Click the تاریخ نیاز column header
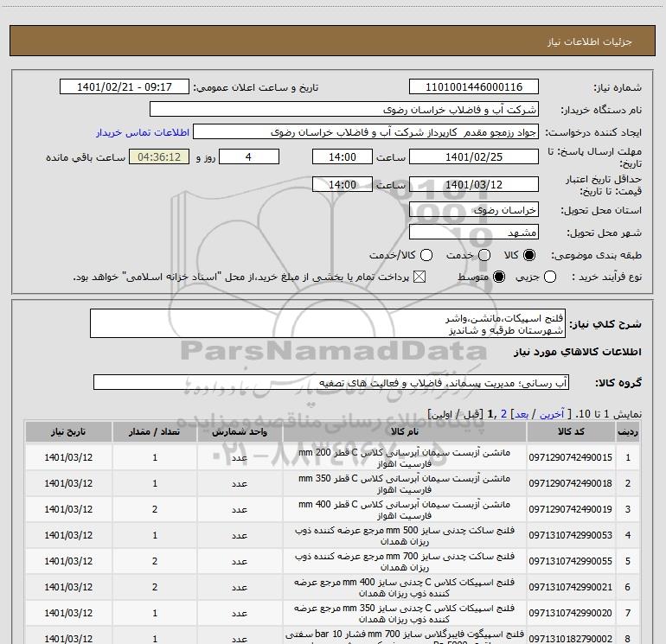 68,431
